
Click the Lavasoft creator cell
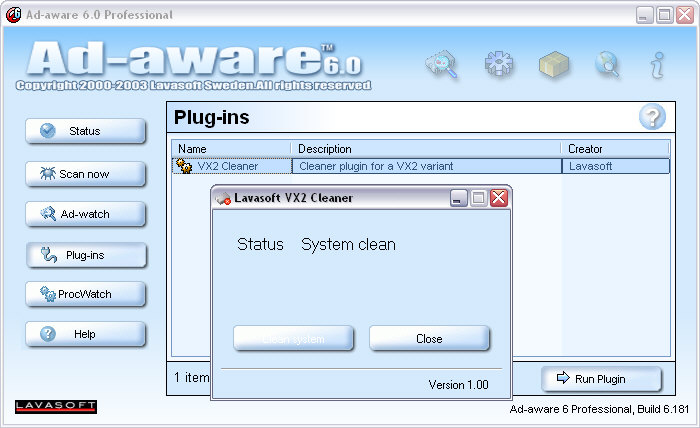click(x=616, y=166)
